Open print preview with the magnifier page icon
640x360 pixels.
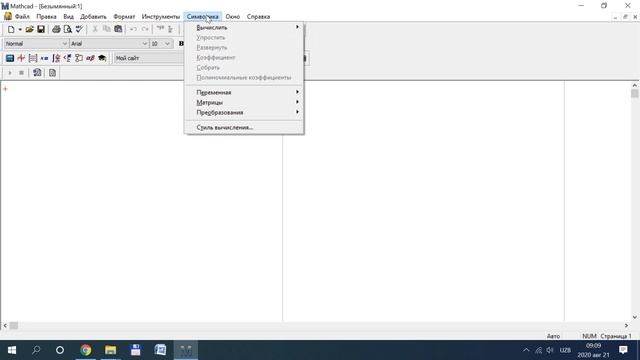pos(67,29)
